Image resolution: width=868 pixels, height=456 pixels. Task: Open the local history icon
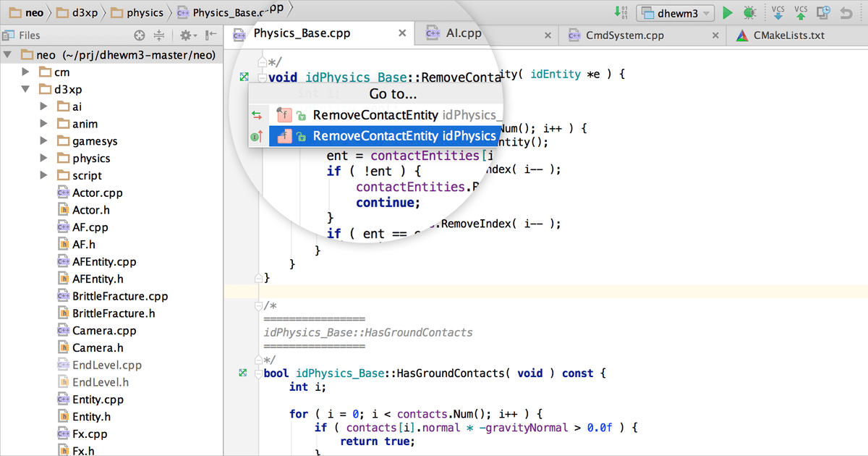coord(823,13)
